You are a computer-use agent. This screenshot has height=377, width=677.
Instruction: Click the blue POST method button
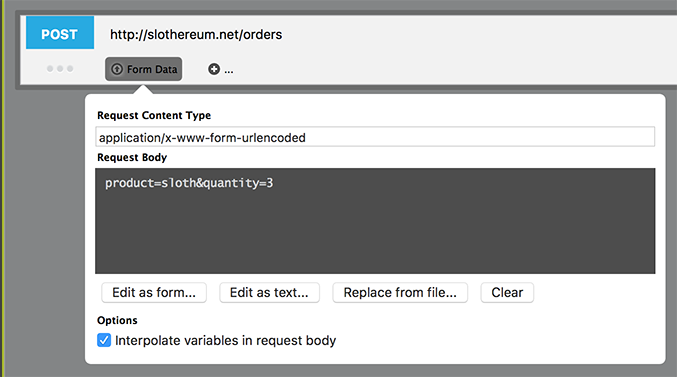[60, 33]
